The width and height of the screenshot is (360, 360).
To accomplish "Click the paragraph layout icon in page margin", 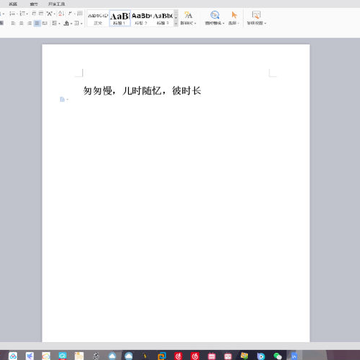I will click(62, 99).
